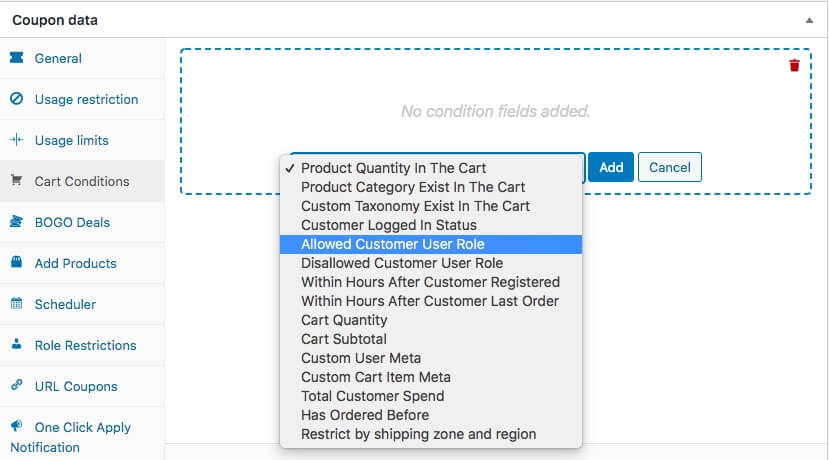The image size is (829, 460).
Task: Click the Usage restriction ban icon
Action: tap(16, 98)
